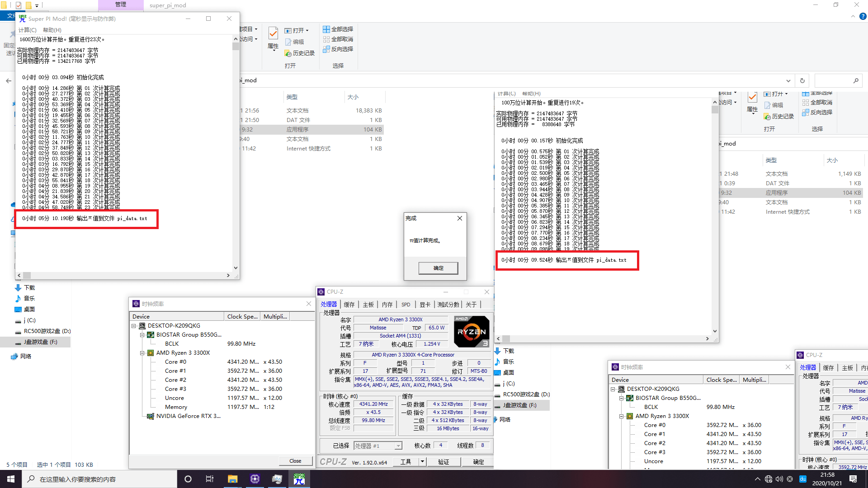
Task: Open the 工具 button dropdown arrow
Action: pyautogui.click(x=422, y=461)
